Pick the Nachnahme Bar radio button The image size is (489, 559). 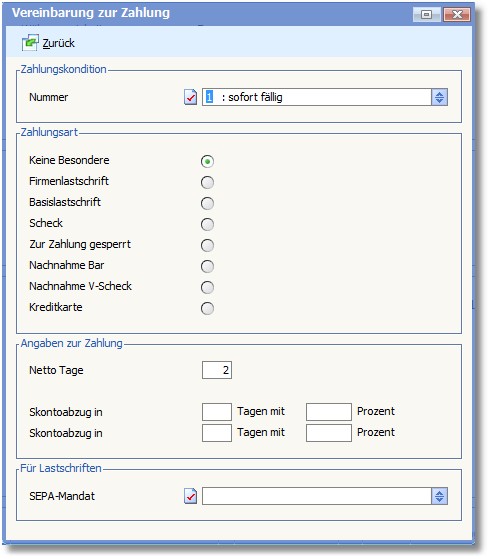[x=207, y=266]
